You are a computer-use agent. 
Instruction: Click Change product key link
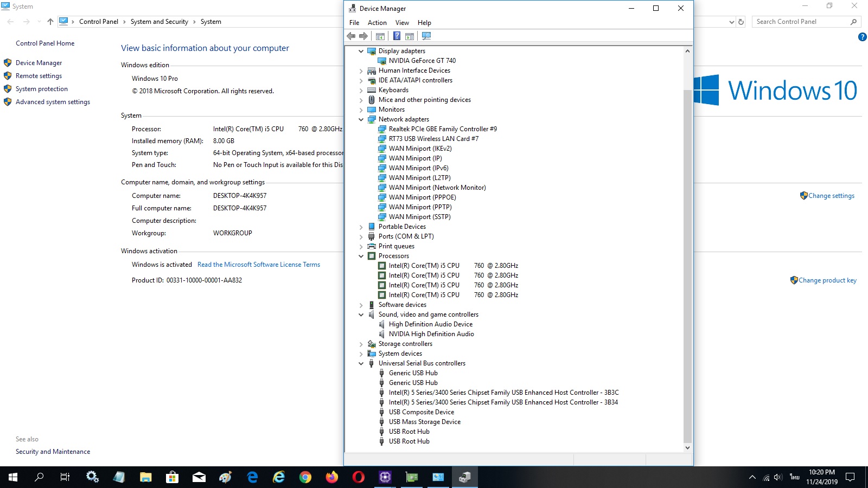(x=827, y=280)
